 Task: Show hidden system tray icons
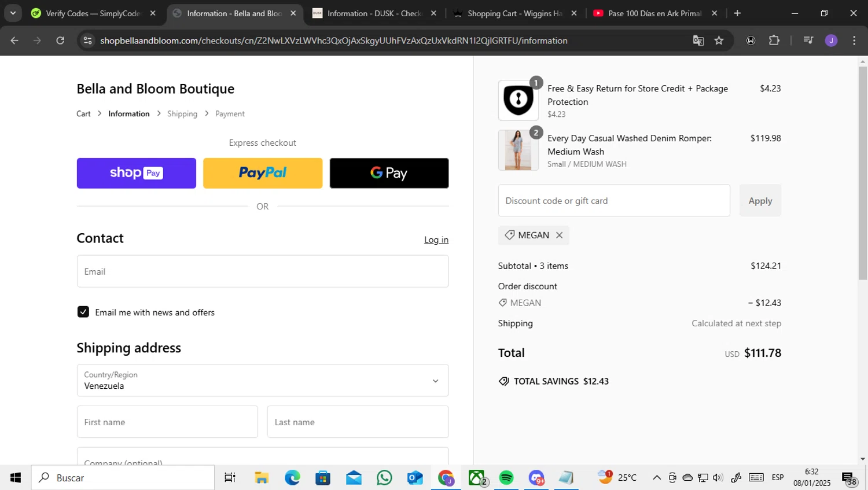656,478
